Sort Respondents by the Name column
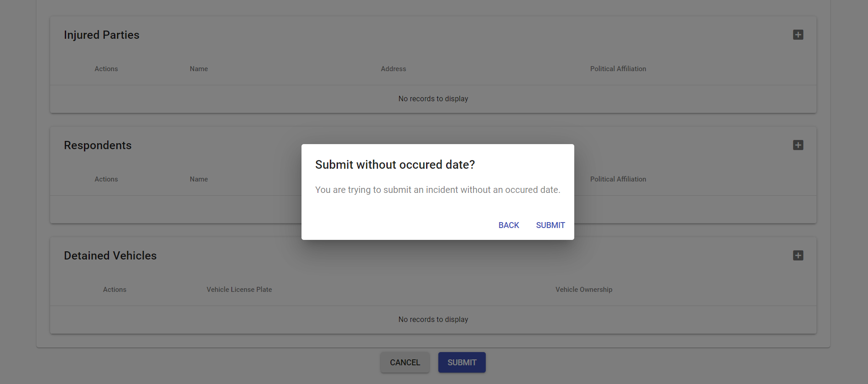The width and height of the screenshot is (868, 384). 198,179
